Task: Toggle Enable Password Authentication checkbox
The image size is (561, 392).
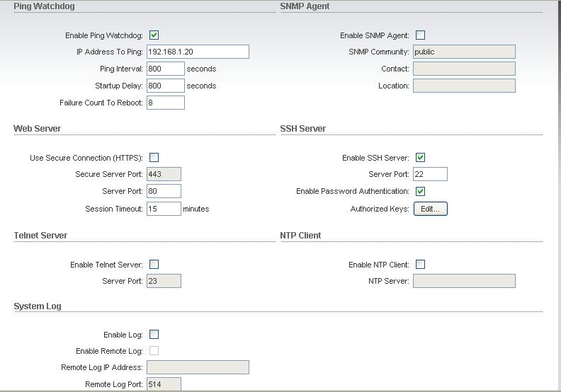Action: pos(421,191)
